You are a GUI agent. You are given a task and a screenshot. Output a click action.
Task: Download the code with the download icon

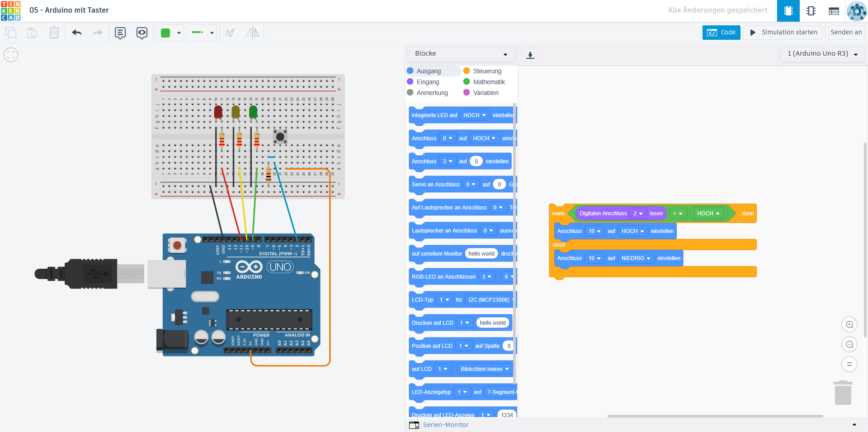530,55
